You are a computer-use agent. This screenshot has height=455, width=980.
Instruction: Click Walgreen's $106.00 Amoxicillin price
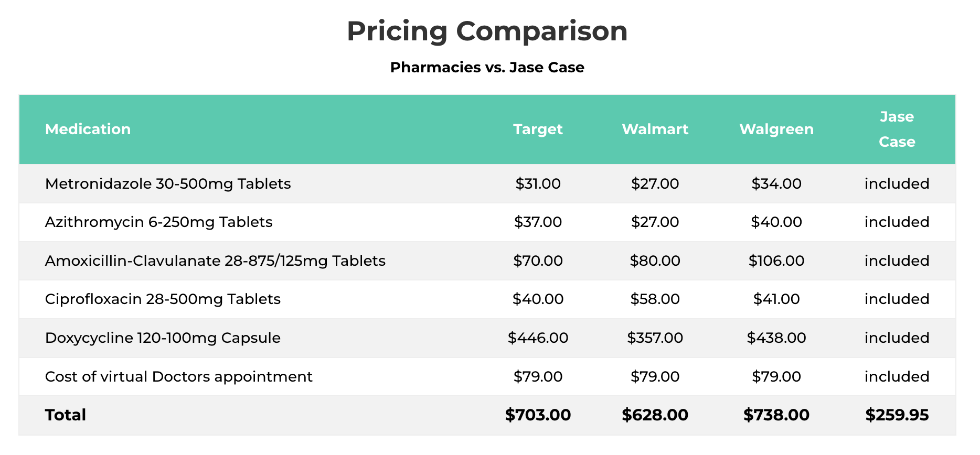pyautogui.click(x=776, y=261)
